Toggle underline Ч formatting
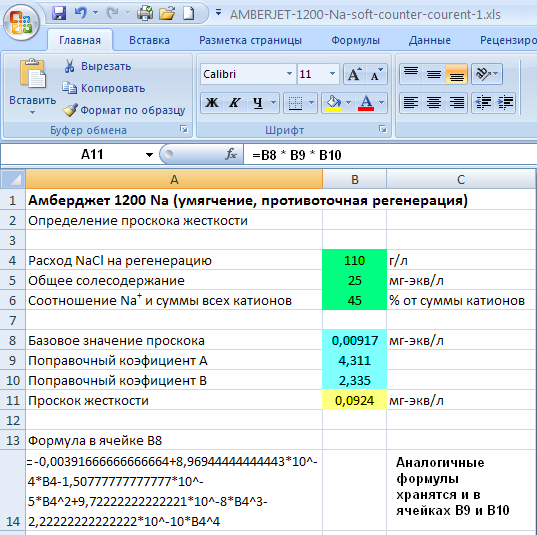 258,103
